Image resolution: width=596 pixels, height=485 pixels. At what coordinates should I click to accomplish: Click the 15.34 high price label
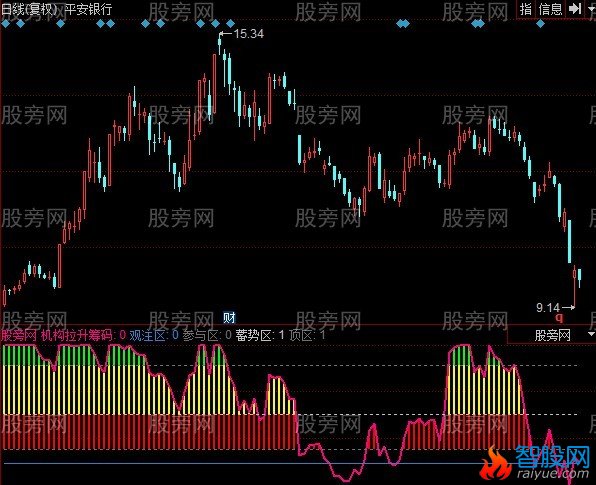click(249, 34)
